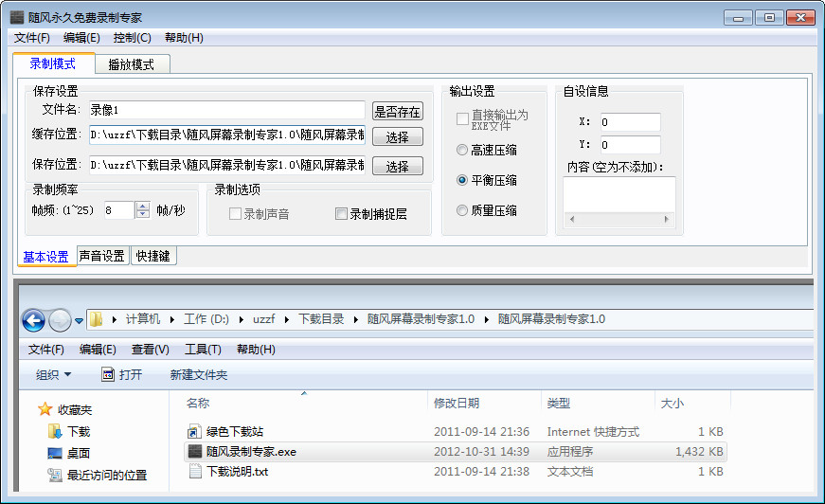Click the 随风录制专家.exe application icon

coord(195,451)
